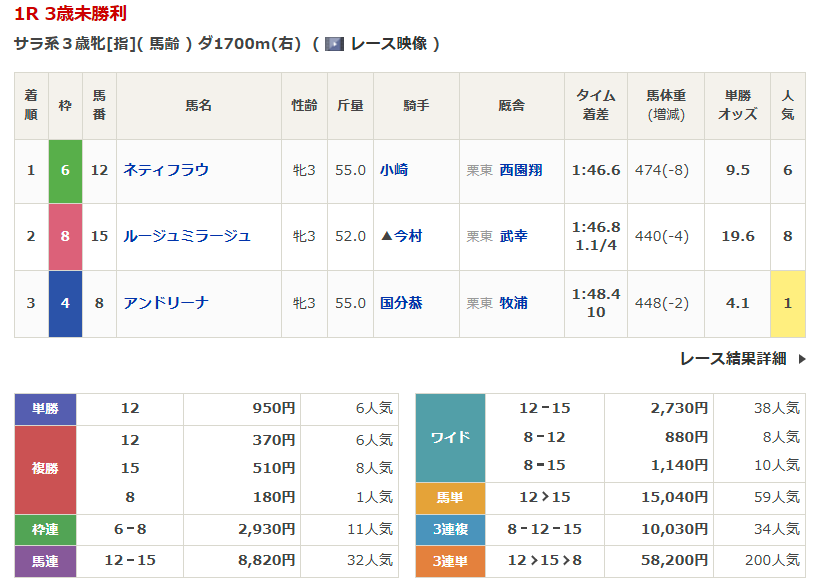View jockey 国分恭 details
The image size is (818, 586).
(x=401, y=302)
